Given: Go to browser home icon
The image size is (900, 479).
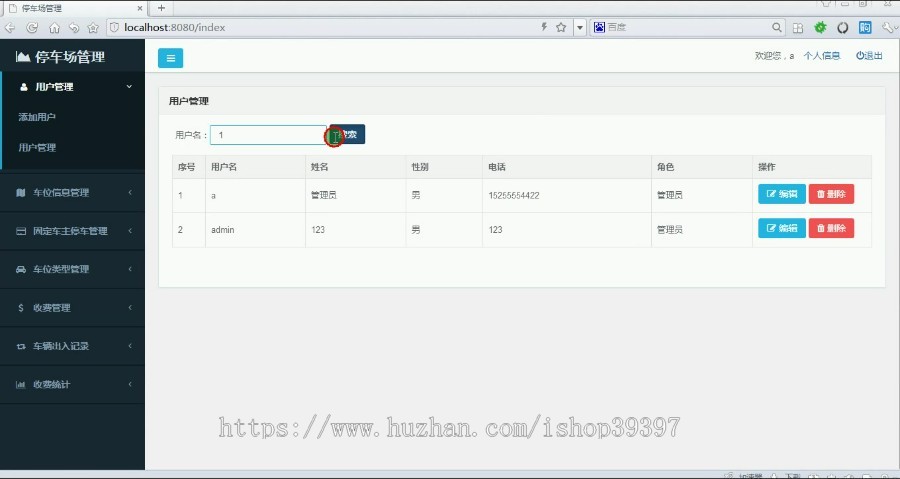Looking at the screenshot, I should tap(55, 28).
